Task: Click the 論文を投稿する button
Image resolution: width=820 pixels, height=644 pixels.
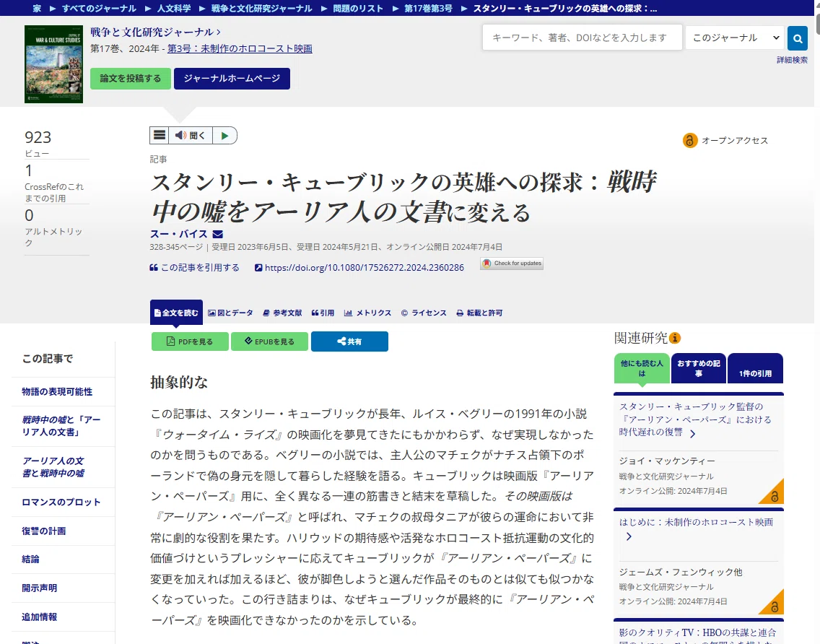Action: (130, 79)
